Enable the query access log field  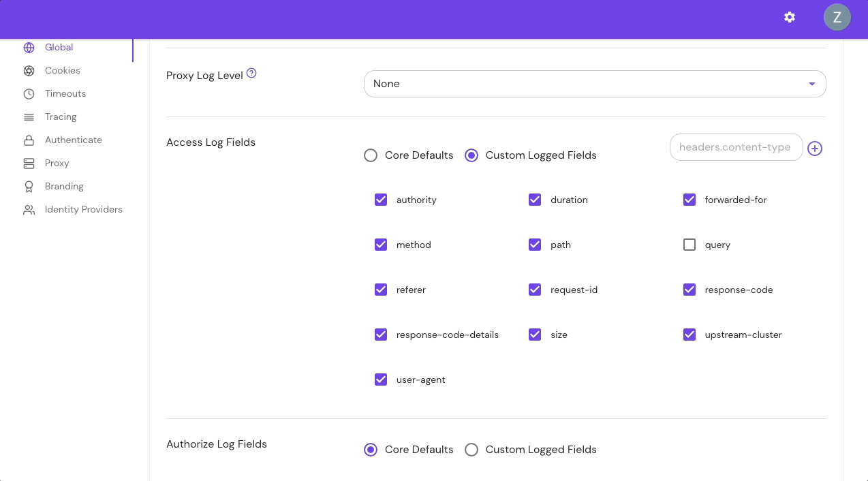[689, 244]
